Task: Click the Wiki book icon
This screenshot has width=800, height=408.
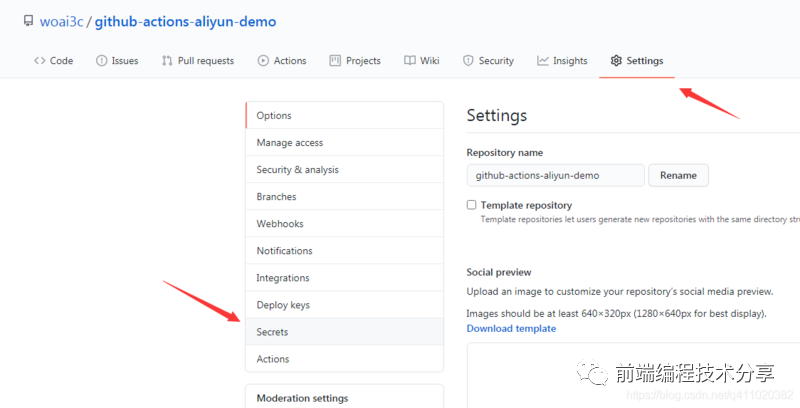Action: point(410,61)
